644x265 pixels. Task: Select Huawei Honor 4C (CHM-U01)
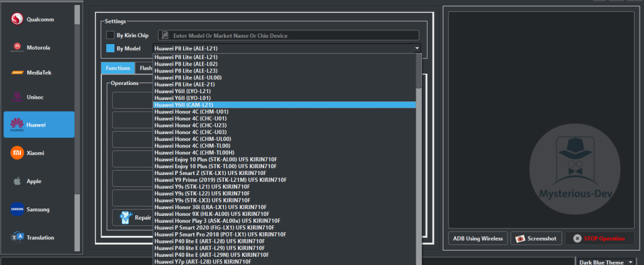[x=284, y=112]
